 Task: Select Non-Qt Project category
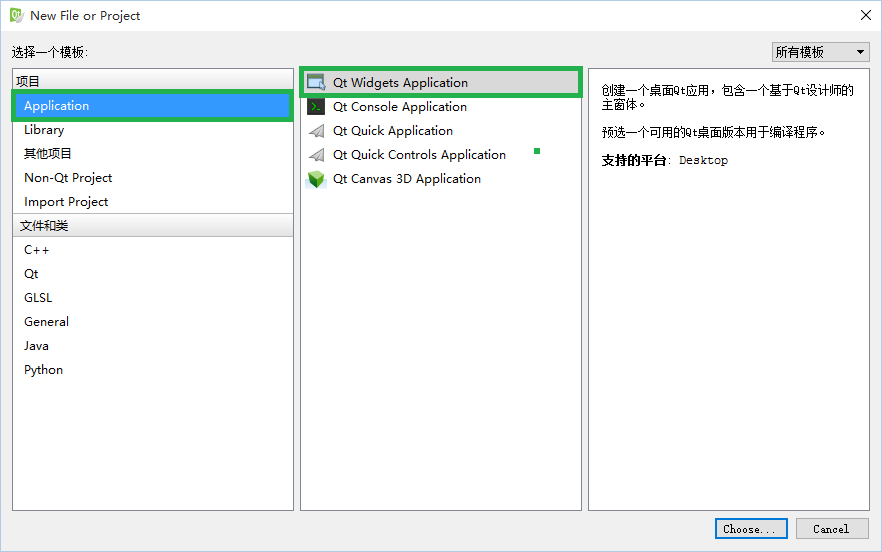152,178
